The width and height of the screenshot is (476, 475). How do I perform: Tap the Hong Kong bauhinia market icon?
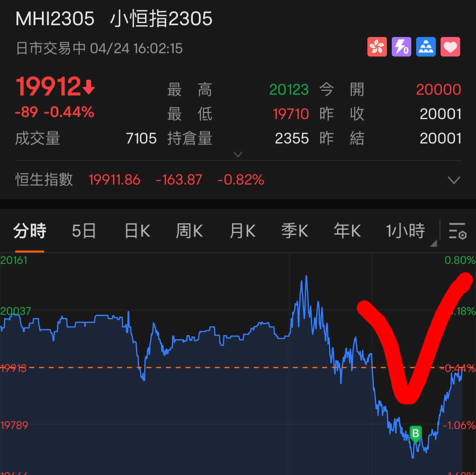pyautogui.click(x=377, y=47)
